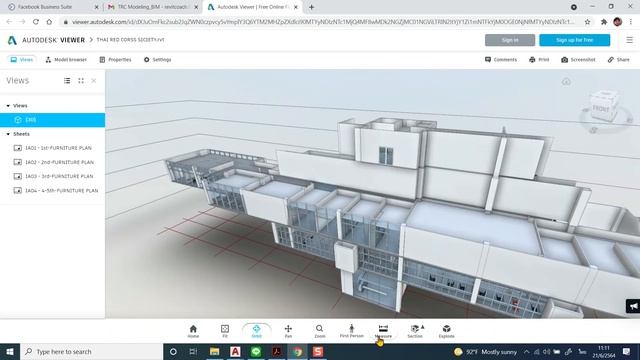Select the Pan tool
The image size is (640, 360).
click(288, 331)
